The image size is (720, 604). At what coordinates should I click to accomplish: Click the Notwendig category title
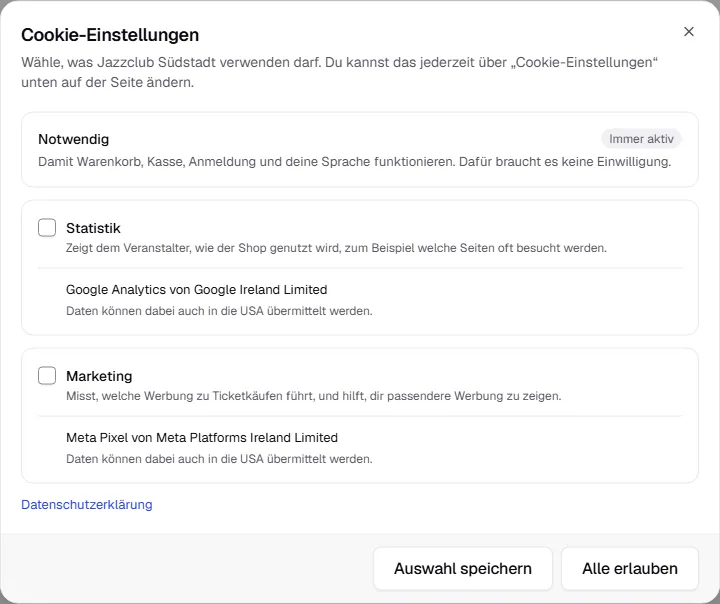(x=73, y=139)
